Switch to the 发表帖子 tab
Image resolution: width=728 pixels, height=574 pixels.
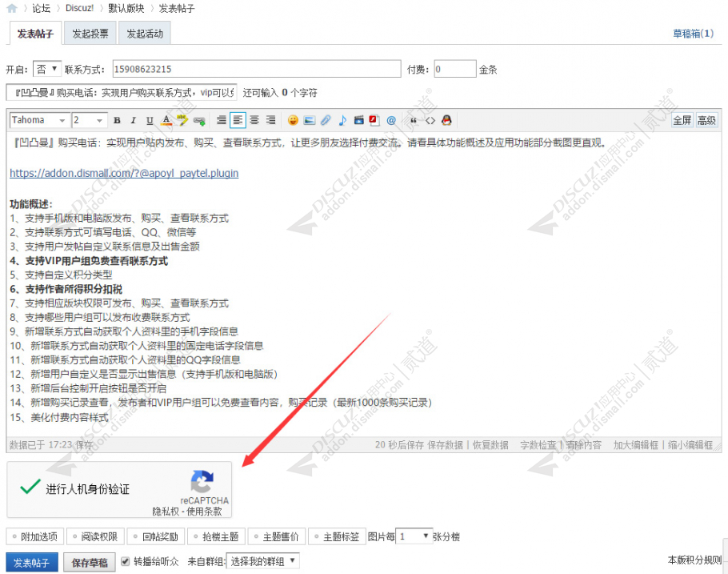35,34
